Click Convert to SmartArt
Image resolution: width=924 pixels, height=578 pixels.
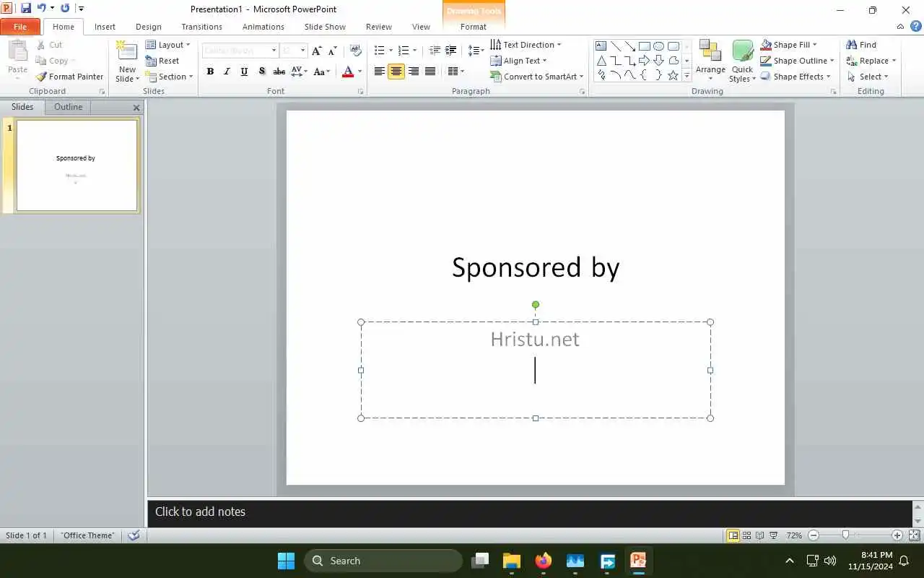536,77
